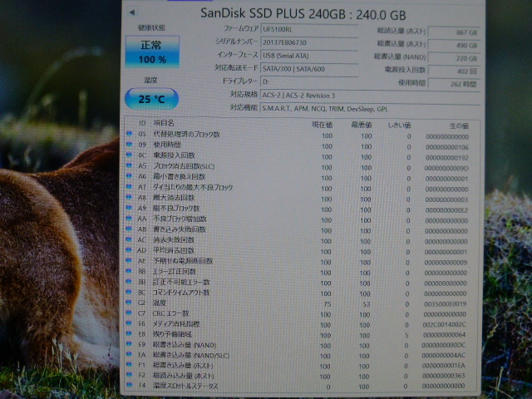Viewport: 532px width, 399px height.
Task: Click total host reads value 867 GB
Action: [454, 32]
